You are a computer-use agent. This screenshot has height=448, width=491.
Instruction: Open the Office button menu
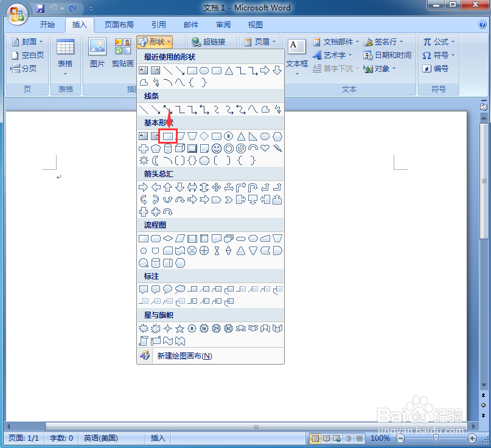point(17,14)
